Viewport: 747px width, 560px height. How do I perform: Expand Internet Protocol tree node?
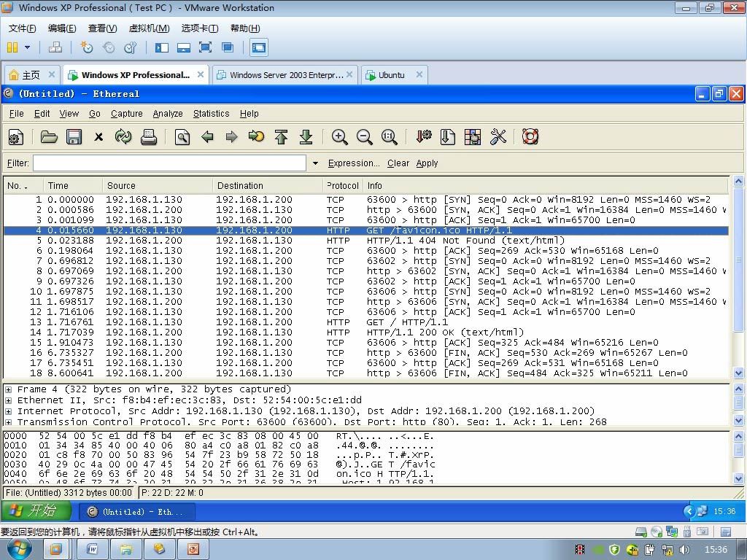8,411
